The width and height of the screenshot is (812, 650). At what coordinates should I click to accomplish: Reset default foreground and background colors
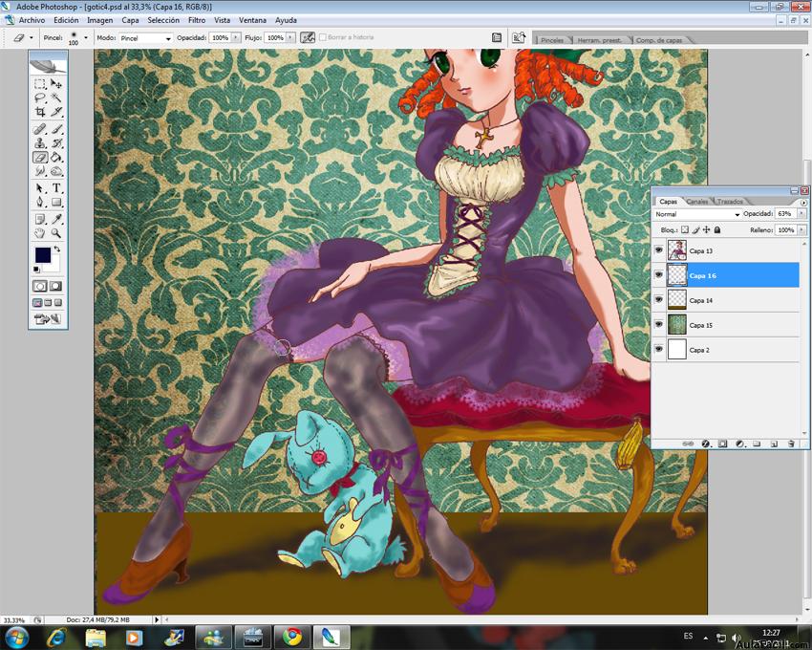36,270
